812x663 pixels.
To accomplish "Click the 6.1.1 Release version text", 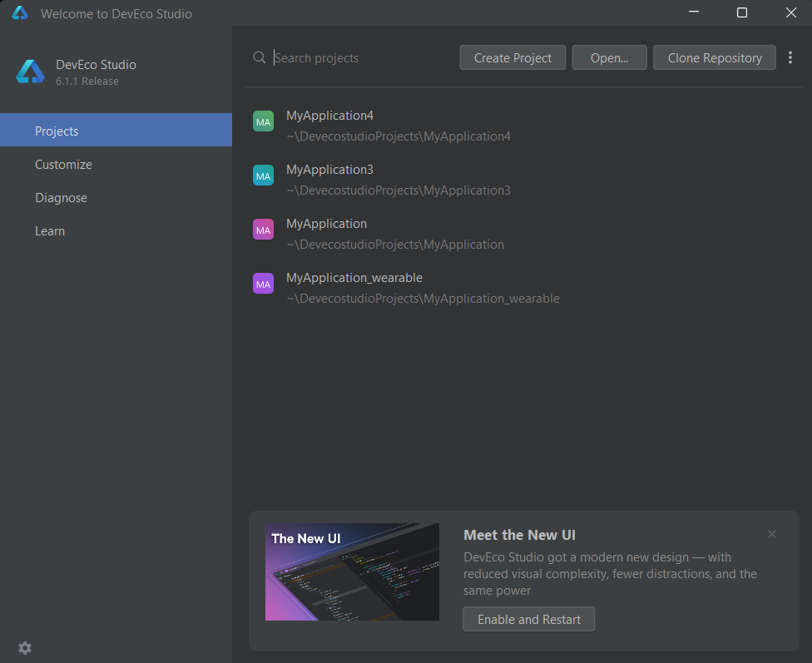I will [x=87, y=82].
